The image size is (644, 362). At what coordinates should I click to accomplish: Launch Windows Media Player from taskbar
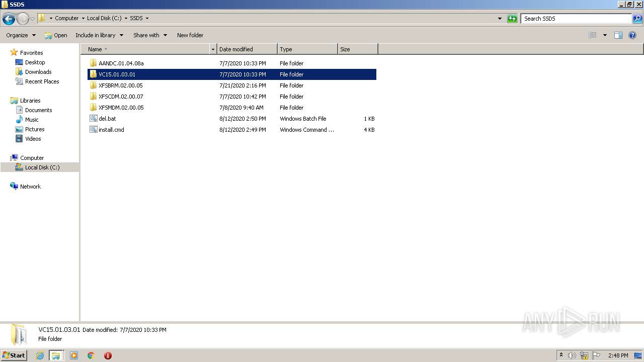[74, 355]
